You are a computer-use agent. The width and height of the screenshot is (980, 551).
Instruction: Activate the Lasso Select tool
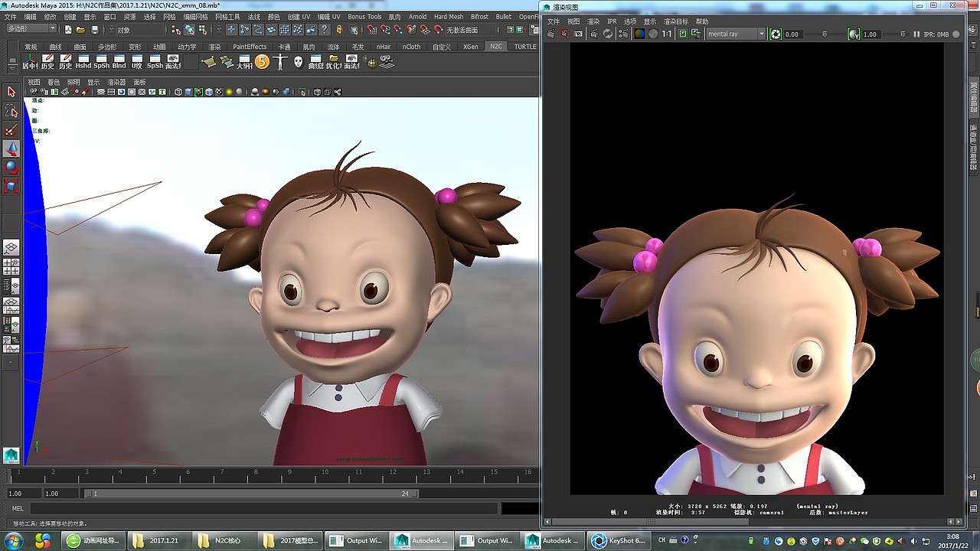click(11, 111)
